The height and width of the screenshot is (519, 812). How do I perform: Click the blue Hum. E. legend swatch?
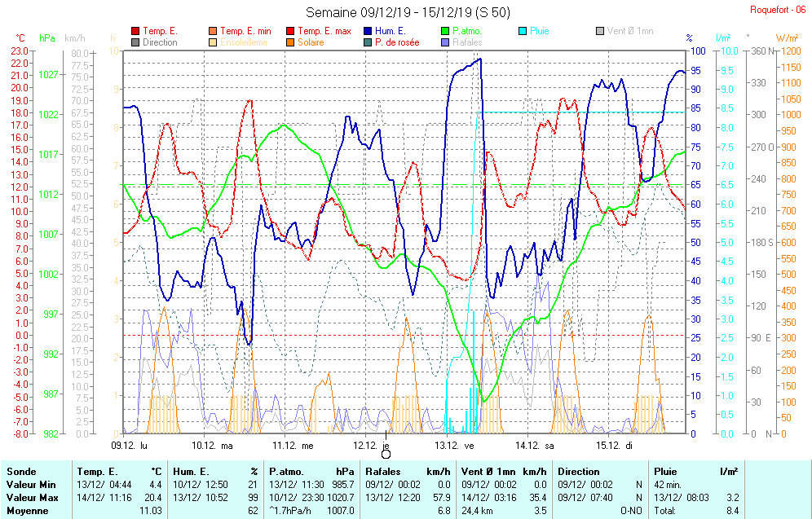[x=368, y=31]
